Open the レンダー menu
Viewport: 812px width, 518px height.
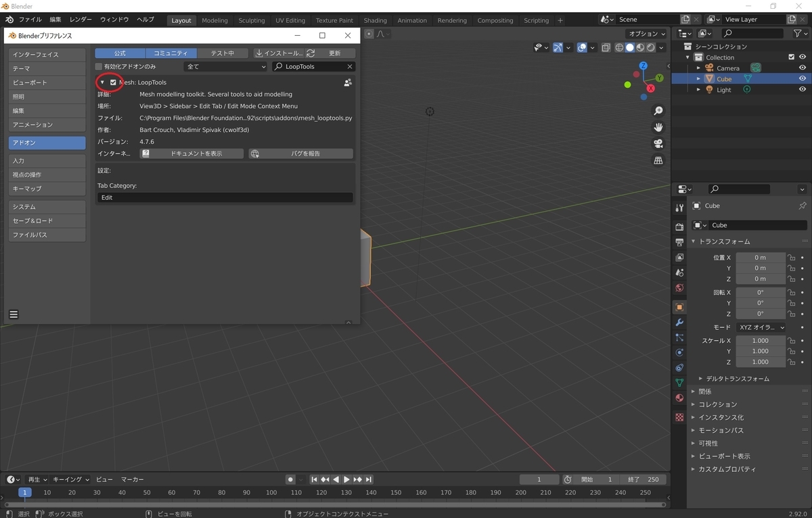click(x=81, y=20)
